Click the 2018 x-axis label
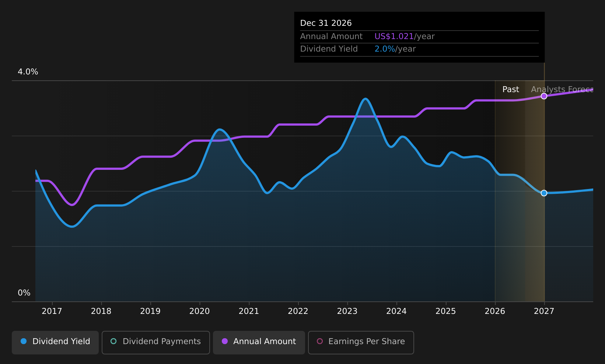This screenshot has height=364, width=605. (x=101, y=311)
